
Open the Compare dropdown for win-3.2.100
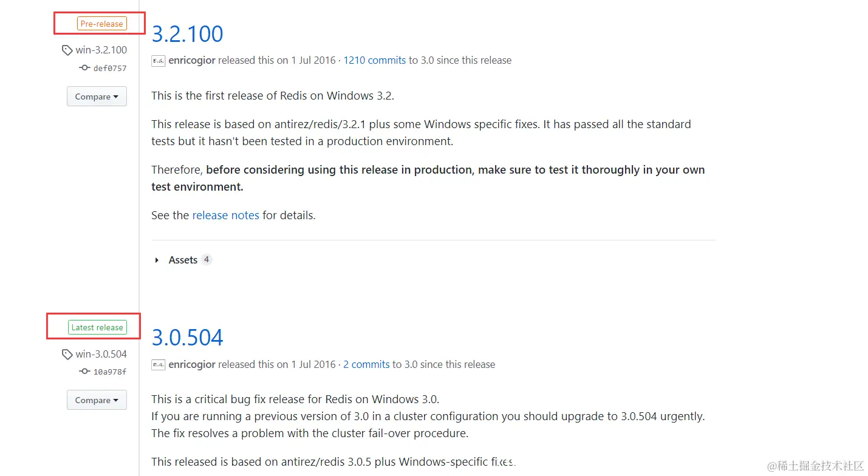point(97,97)
